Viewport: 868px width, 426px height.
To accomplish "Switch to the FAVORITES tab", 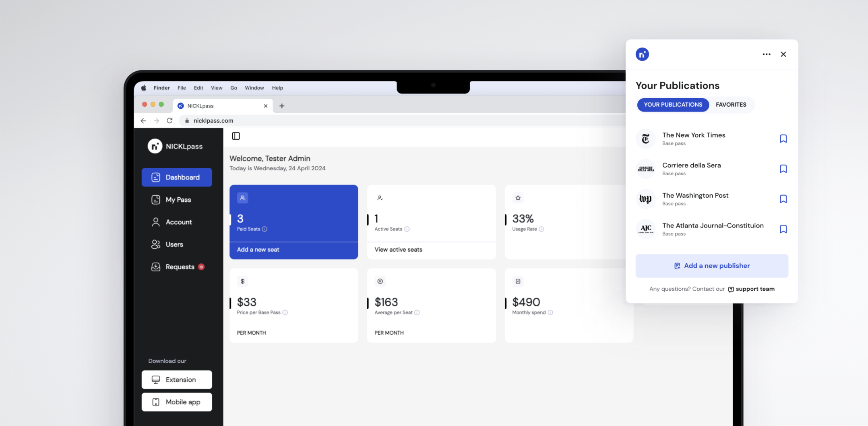I will 731,105.
